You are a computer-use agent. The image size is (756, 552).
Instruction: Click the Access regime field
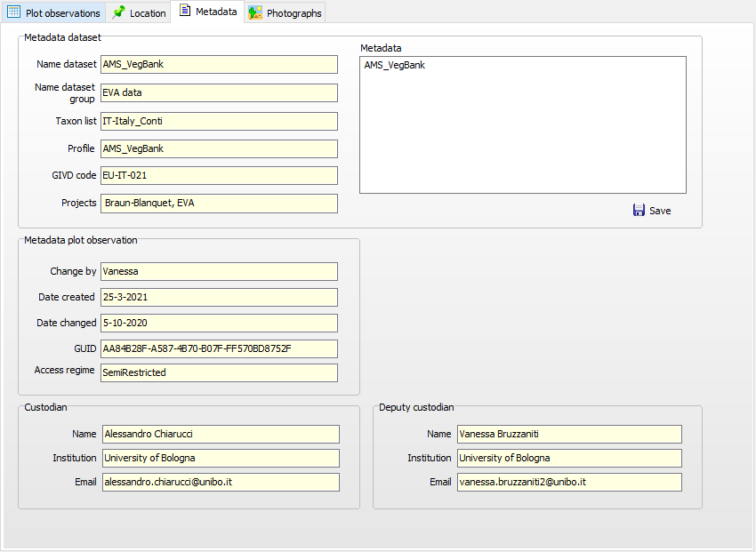pyautogui.click(x=219, y=372)
